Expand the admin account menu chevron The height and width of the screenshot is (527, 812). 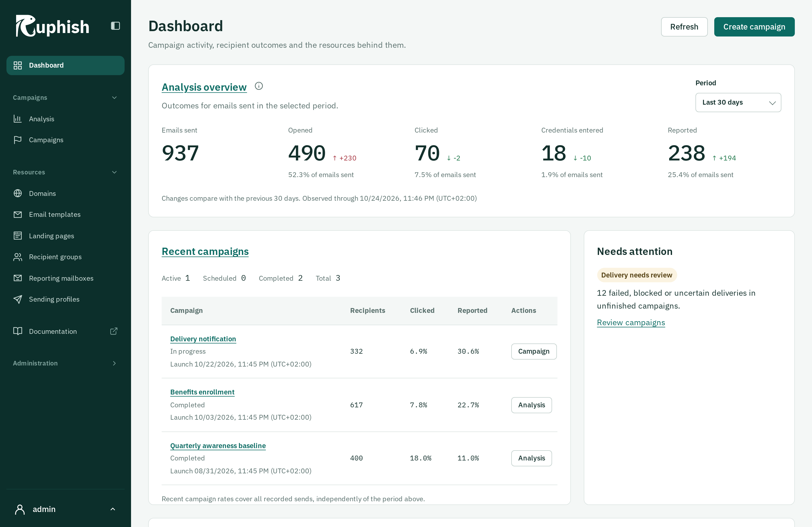(x=113, y=509)
